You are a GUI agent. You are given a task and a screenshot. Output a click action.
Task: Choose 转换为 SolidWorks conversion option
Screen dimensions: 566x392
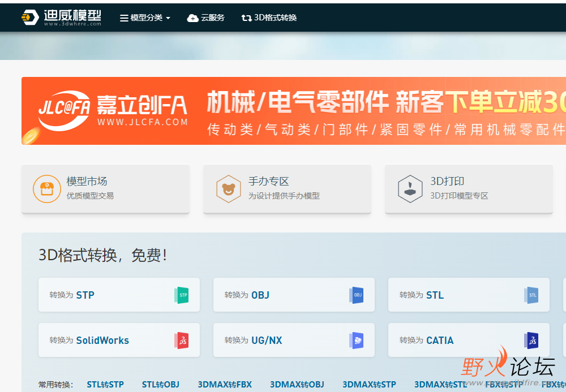pyautogui.click(x=119, y=340)
